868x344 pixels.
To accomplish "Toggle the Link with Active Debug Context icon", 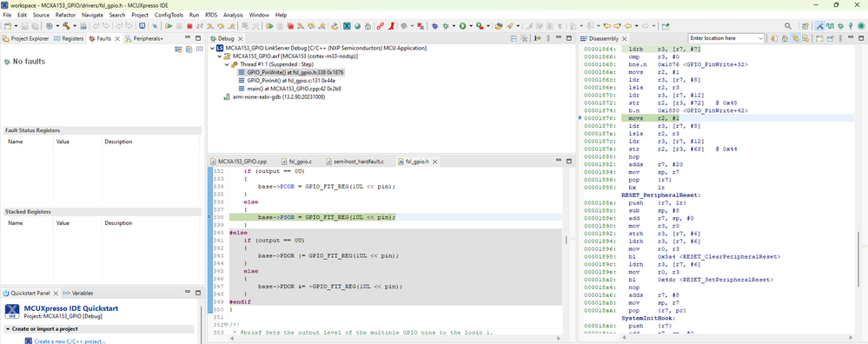I will coord(796,38).
